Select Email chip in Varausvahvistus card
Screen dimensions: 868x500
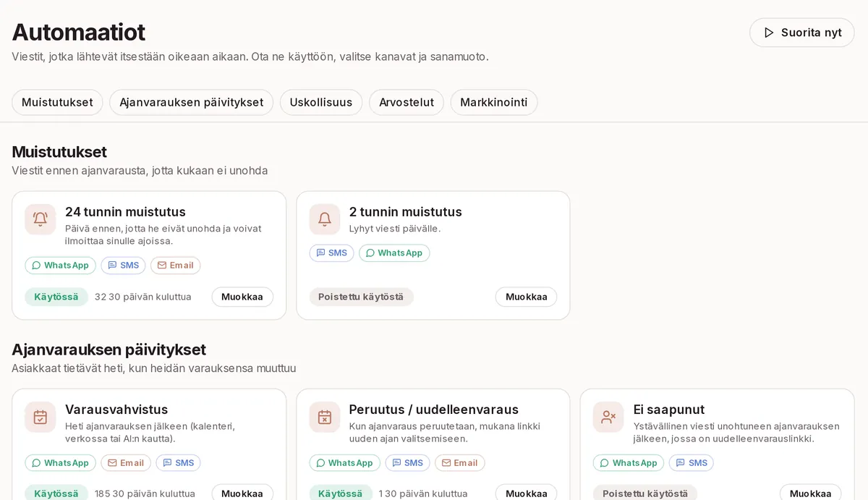[x=126, y=463]
